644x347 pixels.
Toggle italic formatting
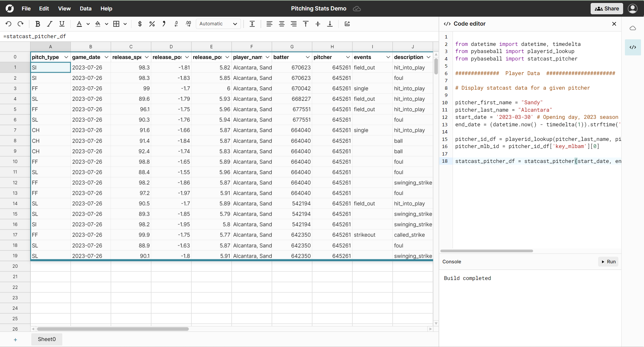click(49, 24)
